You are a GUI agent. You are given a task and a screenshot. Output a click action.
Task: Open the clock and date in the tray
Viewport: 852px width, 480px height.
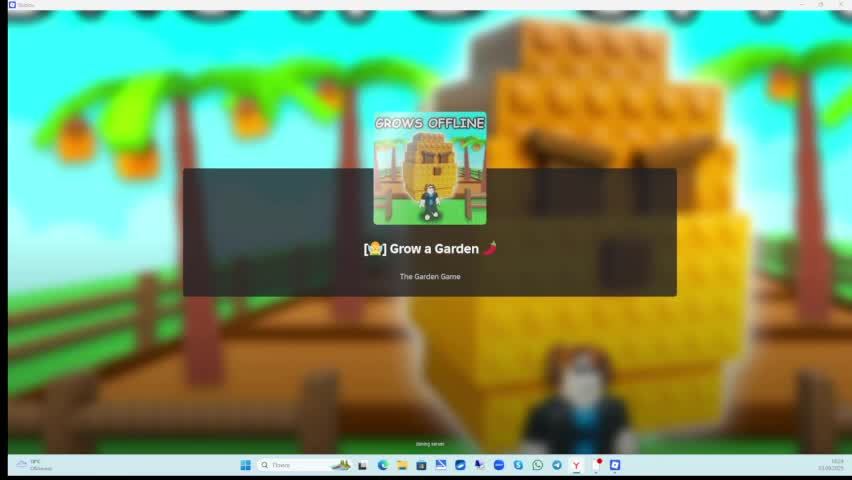pyautogui.click(x=831, y=465)
